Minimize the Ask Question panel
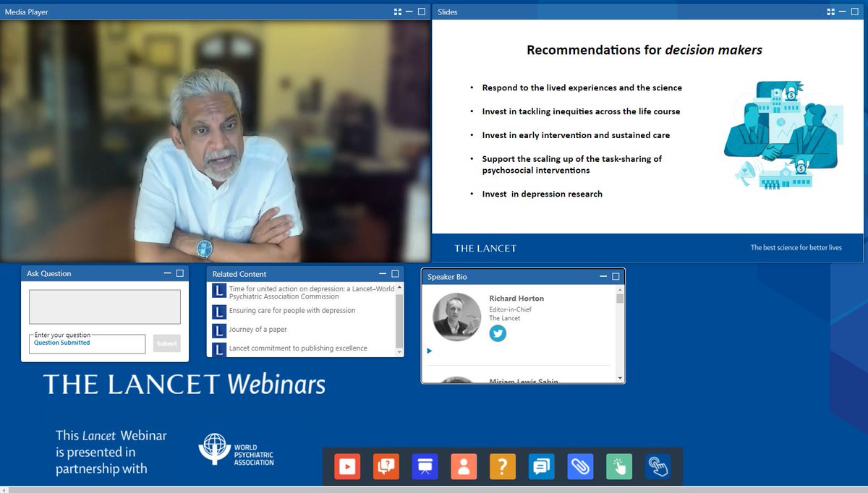868x493 pixels. 168,273
